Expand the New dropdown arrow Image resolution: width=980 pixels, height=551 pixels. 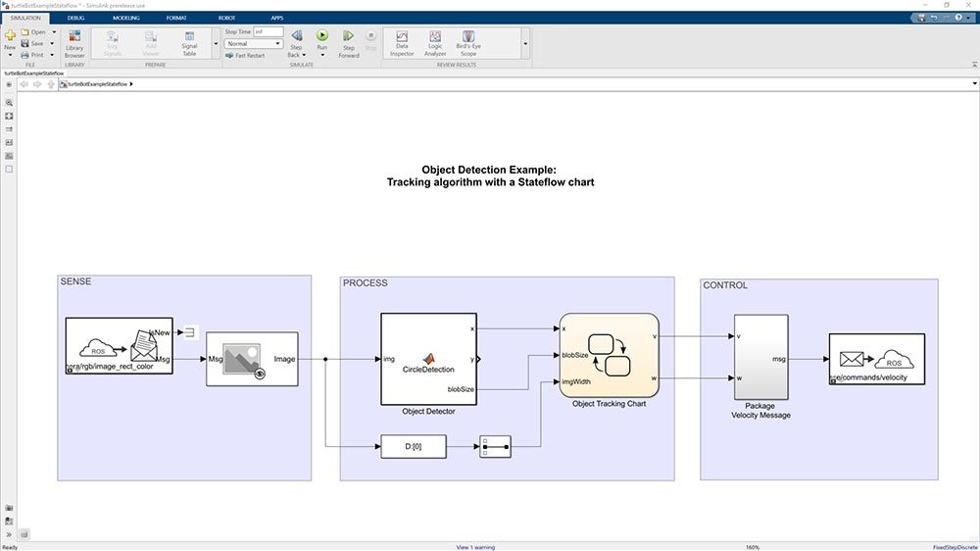[10, 55]
